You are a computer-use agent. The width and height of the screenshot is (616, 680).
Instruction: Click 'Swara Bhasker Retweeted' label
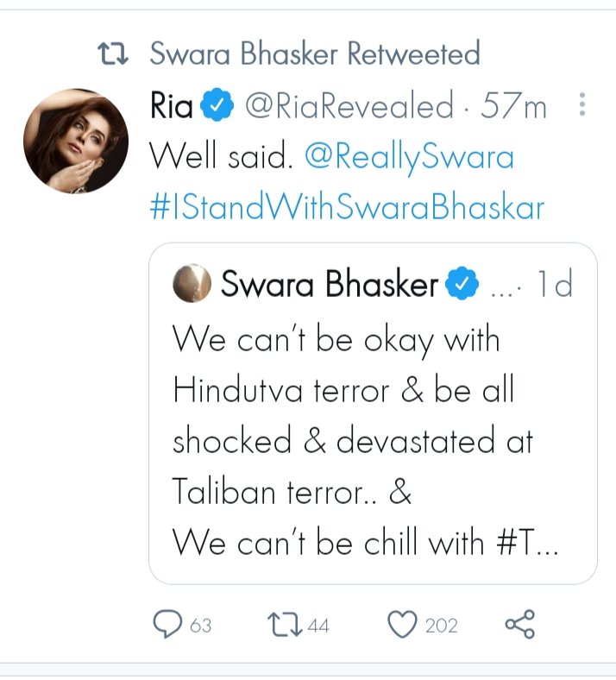315,54
